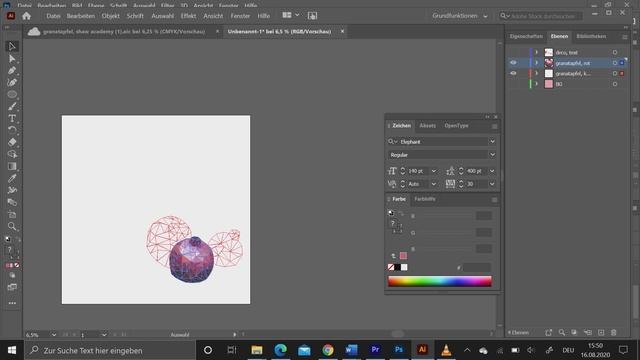This screenshot has height=360, width=640.
Task: Open the Grundfunktionen workspace dropdown
Action: pyautogui.click(x=460, y=16)
